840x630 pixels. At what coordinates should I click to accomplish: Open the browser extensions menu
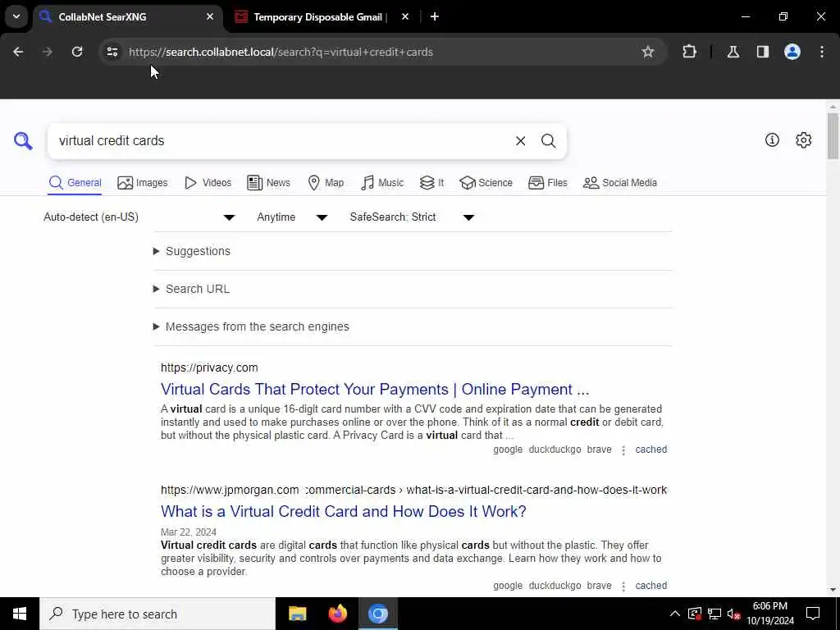(x=689, y=52)
